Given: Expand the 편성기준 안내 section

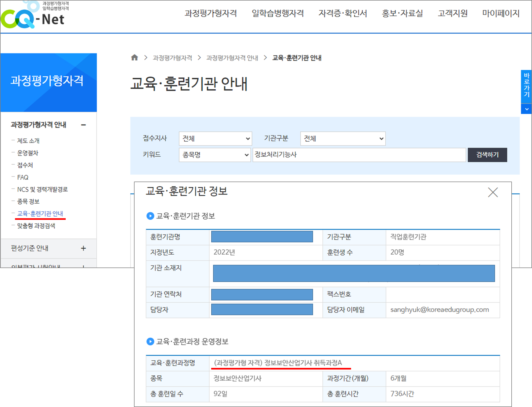Looking at the screenshot, I should [83, 248].
